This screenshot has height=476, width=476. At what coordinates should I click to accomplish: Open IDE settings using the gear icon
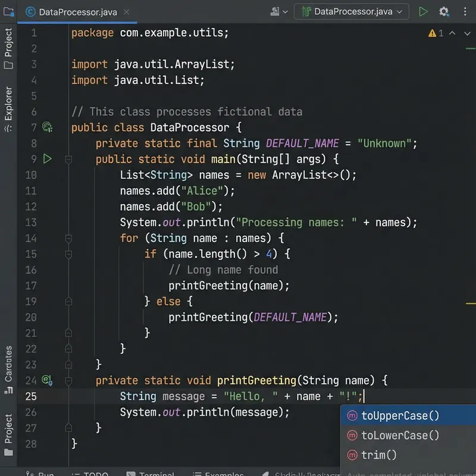(441, 11)
